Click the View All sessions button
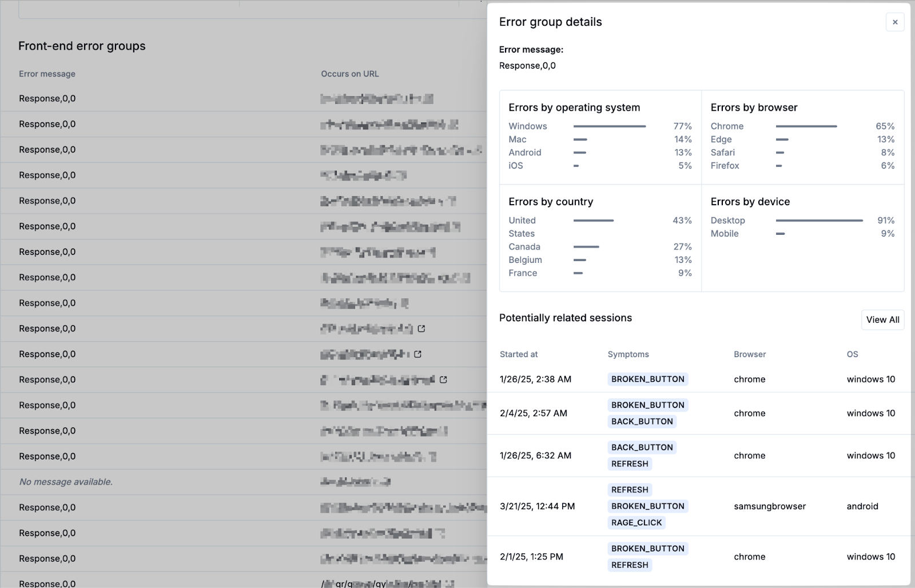Screen dimensions: 915x588 click(882, 320)
